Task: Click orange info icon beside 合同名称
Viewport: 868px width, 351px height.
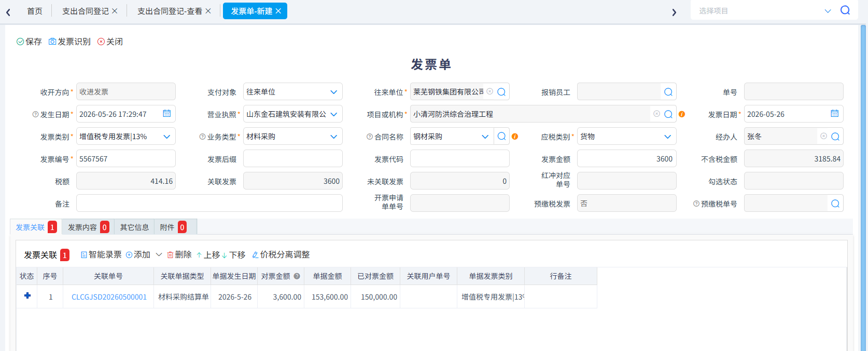Action: pyautogui.click(x=515, y=137)
